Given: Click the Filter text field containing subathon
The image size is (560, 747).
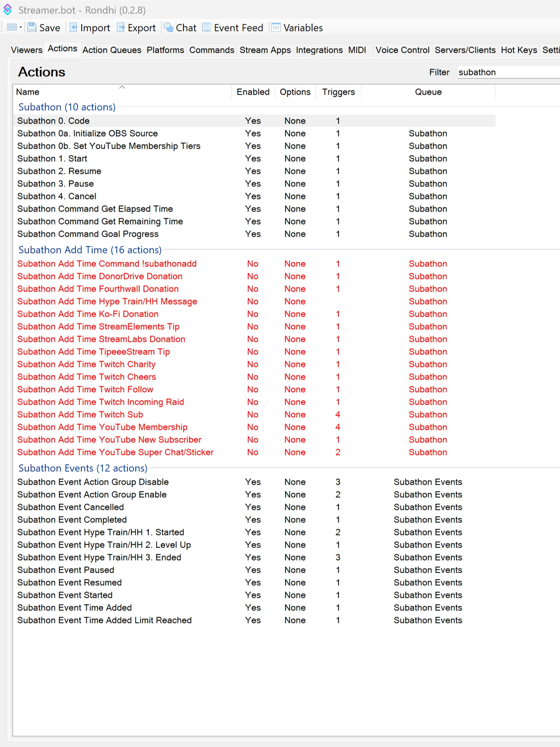Looking at the screenshot, I should (x=508, y=72).
